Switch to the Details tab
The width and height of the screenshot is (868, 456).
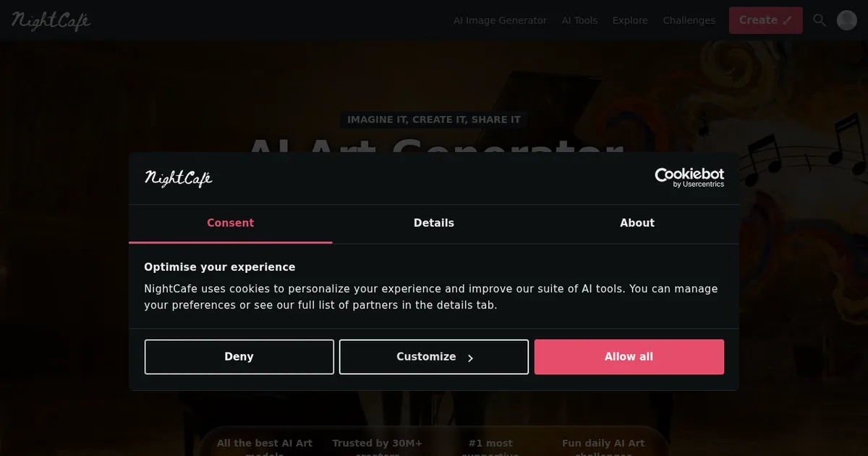[x=434, y=223]
